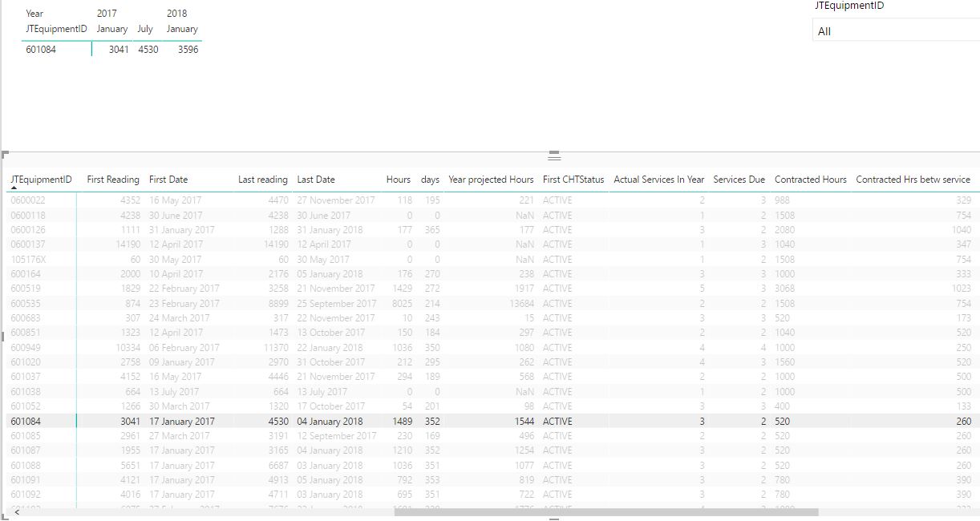Click Contracted Hours 2080 in row 0600126
The image size is (980, 521).
click(x=785, y=230)
